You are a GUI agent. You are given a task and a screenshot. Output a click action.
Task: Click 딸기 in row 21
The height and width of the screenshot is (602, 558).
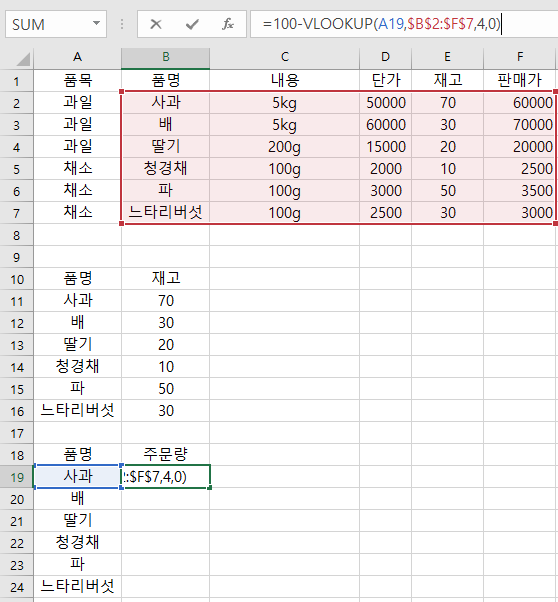77,521
